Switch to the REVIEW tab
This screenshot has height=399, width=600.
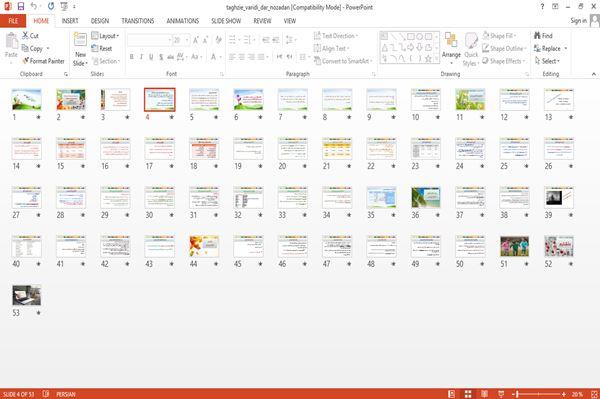tap(262, 21)
